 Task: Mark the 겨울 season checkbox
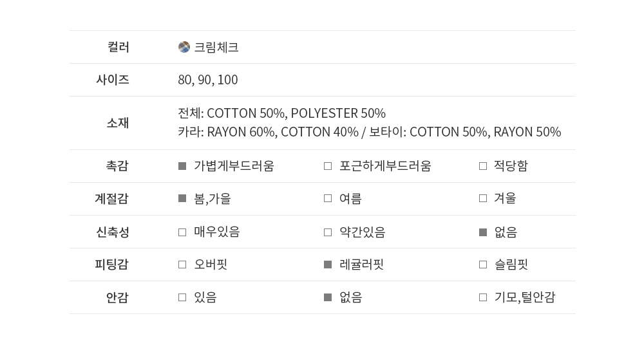click(483, 199)
